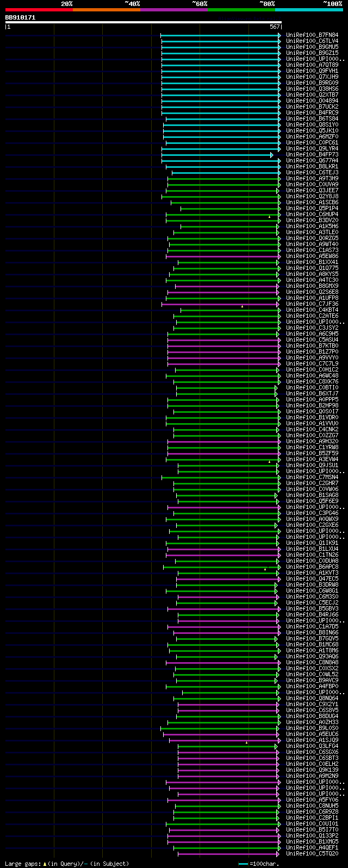The width and height of the screenshot is (348, 868).
Task: Select subject label UniRef100_B1LXU4
Action: tap(312, 549)
